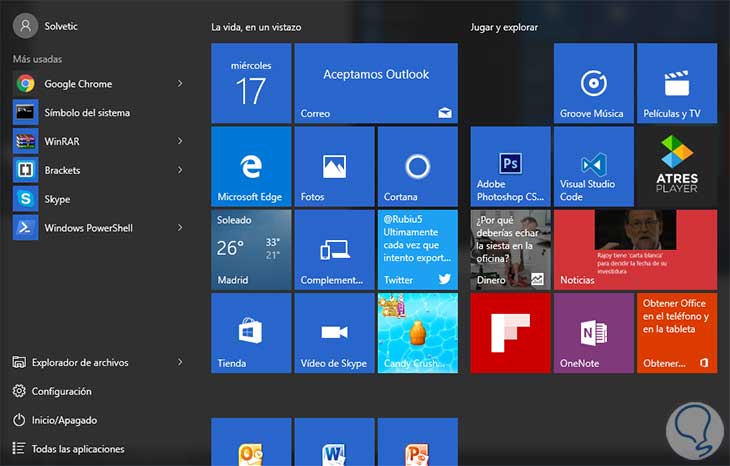Open Brackets from most used list
Viewport: 730px width, 466px height.
100,170
